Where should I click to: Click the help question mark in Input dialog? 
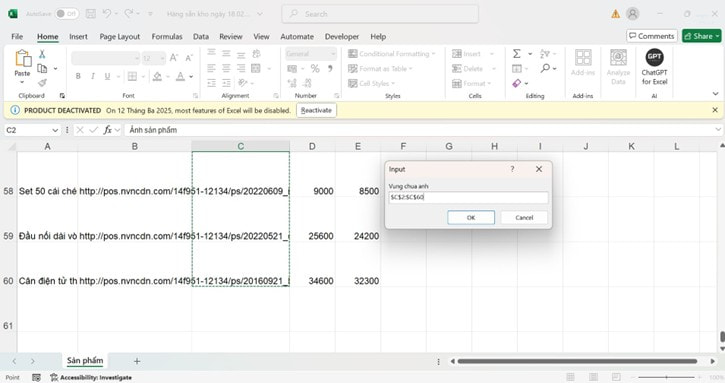pos(512,169)
